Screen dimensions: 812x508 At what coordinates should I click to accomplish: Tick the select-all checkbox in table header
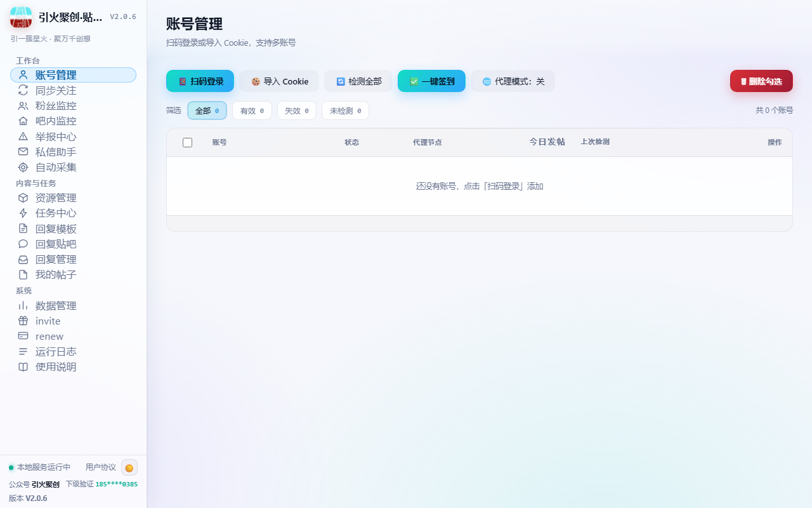187,142
